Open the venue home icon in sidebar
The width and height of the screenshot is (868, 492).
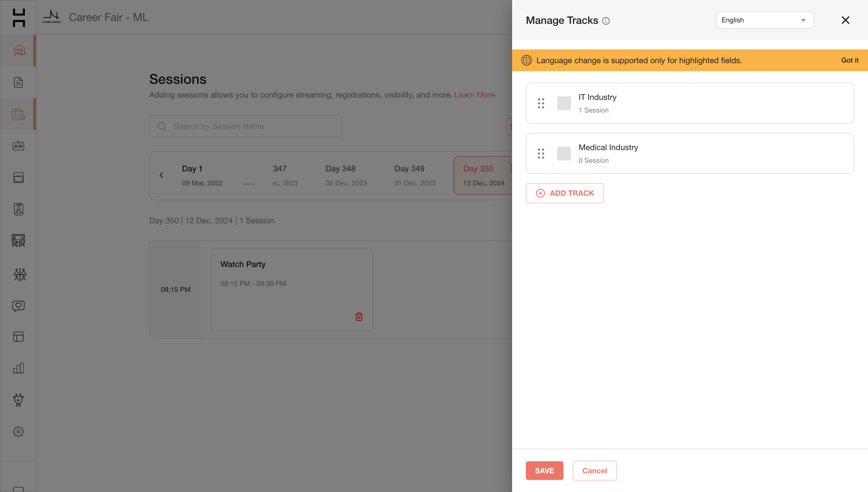[x=19, y=51]
